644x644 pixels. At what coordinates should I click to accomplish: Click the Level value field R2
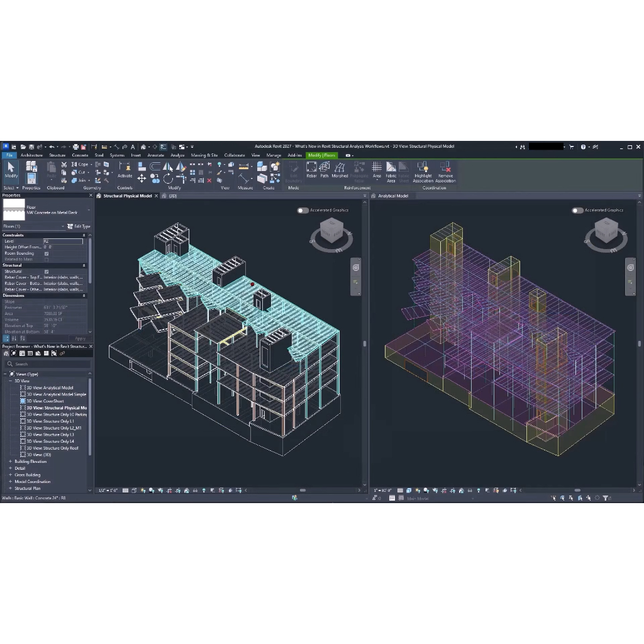click(x=63, y=241)
